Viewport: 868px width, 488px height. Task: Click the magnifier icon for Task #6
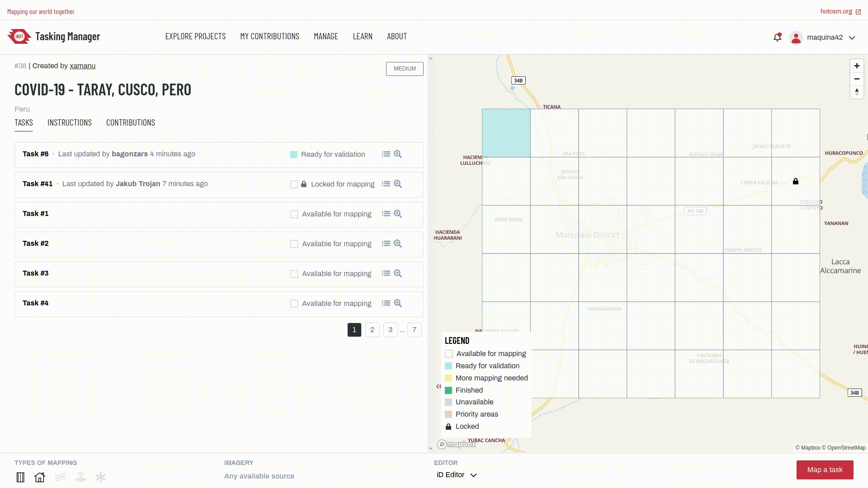(x=398, y=154)
